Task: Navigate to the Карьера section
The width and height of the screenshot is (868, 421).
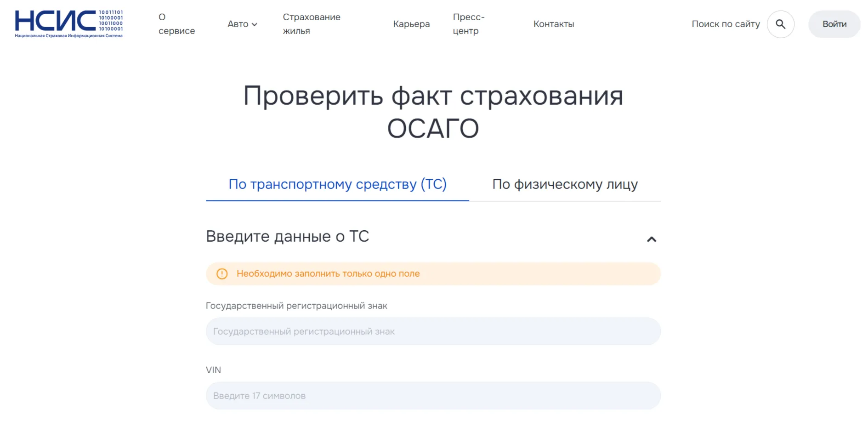Action: click(411, 24)
